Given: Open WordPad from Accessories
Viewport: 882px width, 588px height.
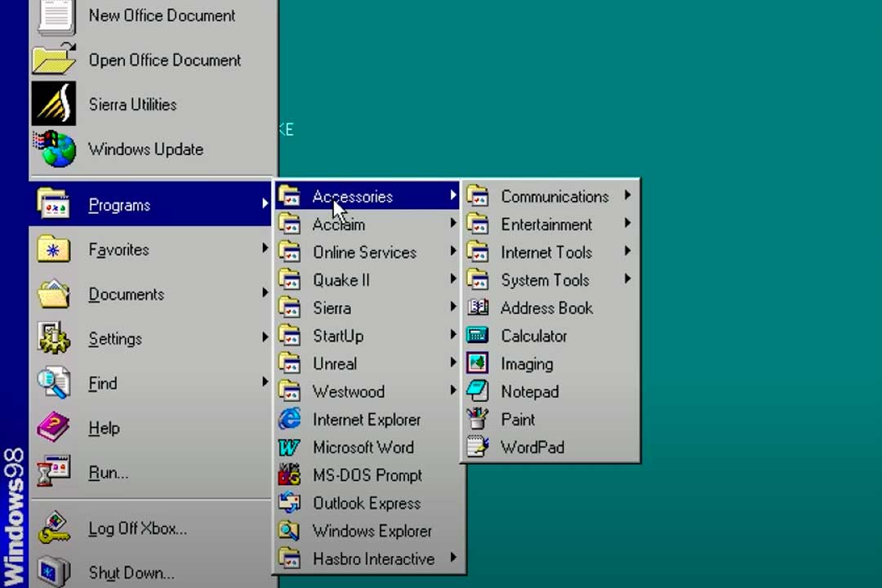Looking at the screenshot, I should (x=550, y=448).
